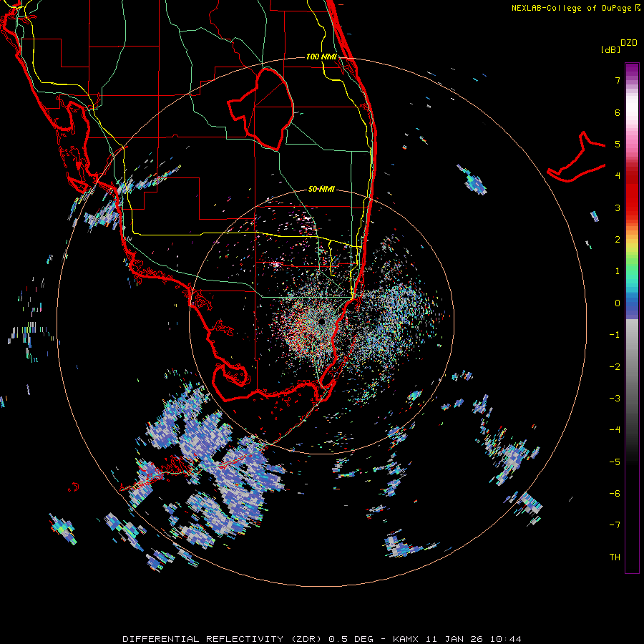Viewport: 644px width, 644px height.
Task: Click the [dB] unit label
Action: pos(611,49)
